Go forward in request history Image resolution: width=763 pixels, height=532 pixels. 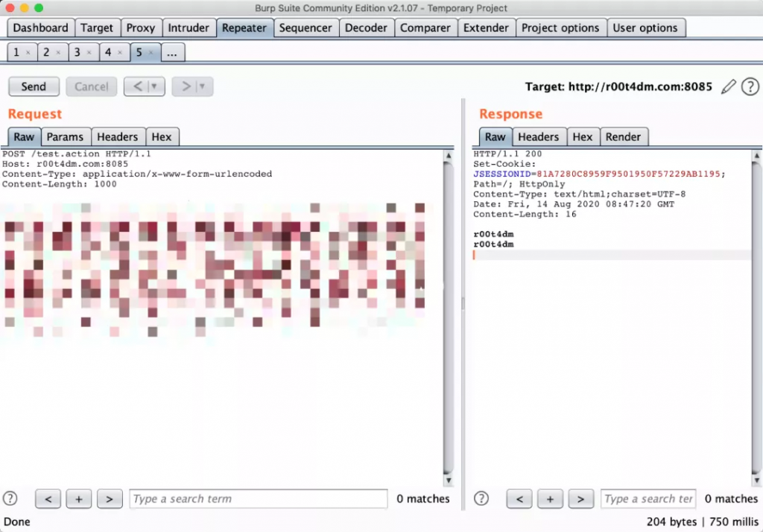(186, 86)
